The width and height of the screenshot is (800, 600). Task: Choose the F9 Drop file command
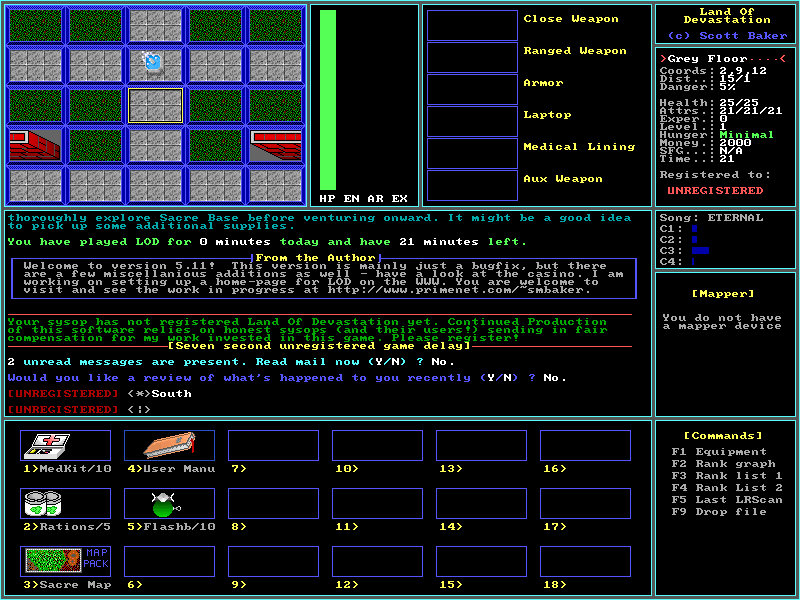(719, 511)
